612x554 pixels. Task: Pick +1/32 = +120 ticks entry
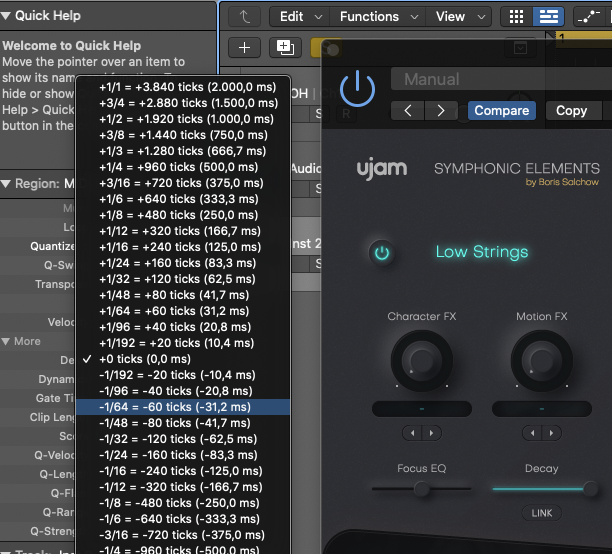(x=183, y=279)
